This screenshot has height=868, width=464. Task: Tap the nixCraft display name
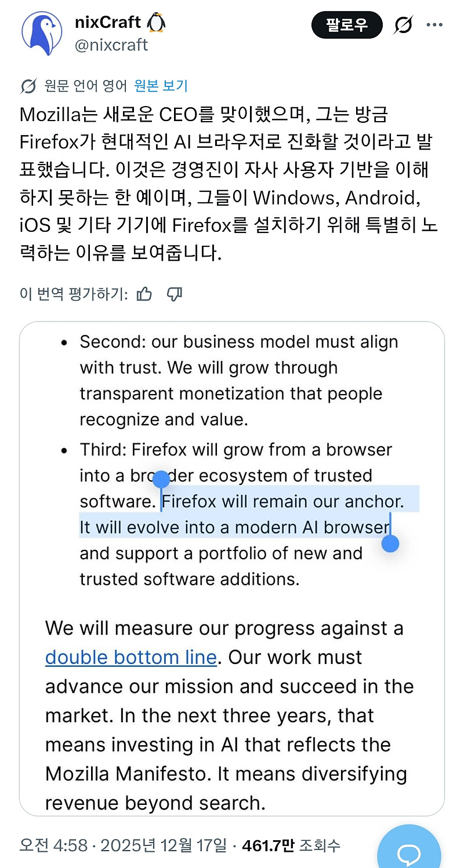click(108, 23)
